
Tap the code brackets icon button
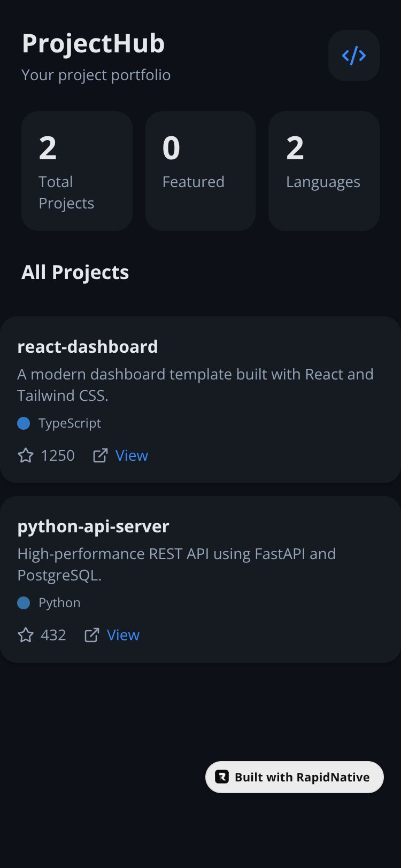click(x=354, y=56)
